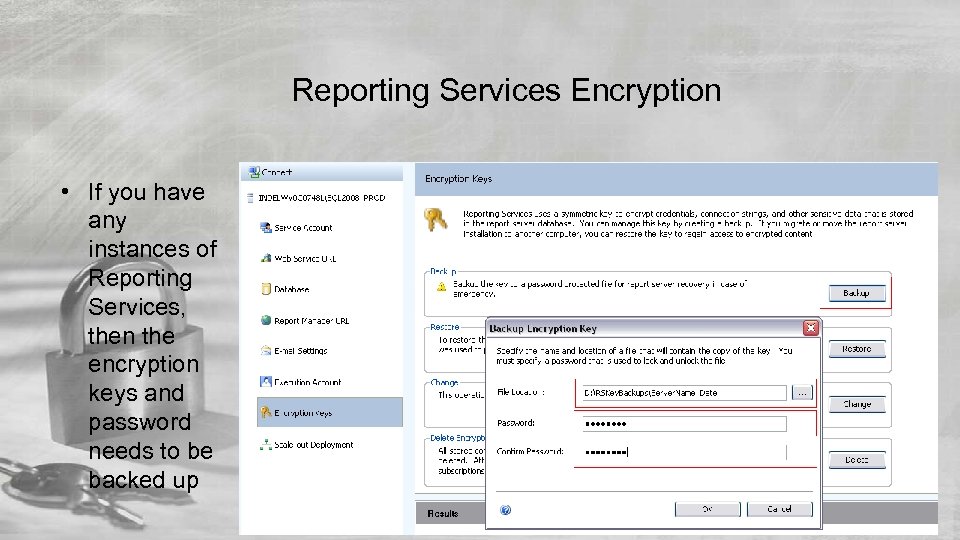Open Execution Account icon

266,382
